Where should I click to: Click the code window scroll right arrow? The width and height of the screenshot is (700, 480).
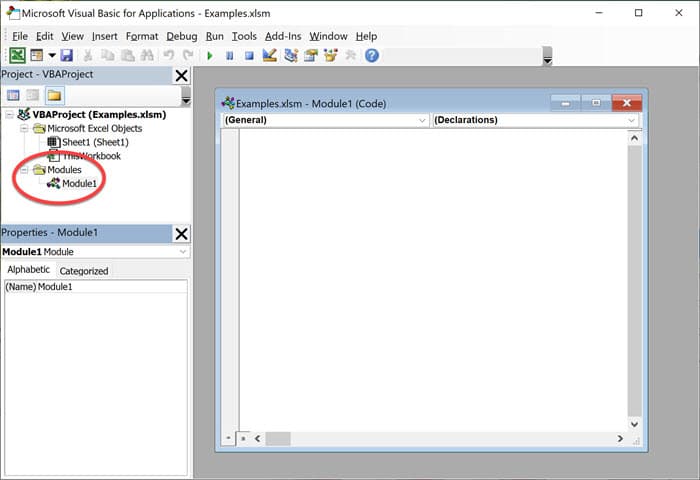coord(620,438)
